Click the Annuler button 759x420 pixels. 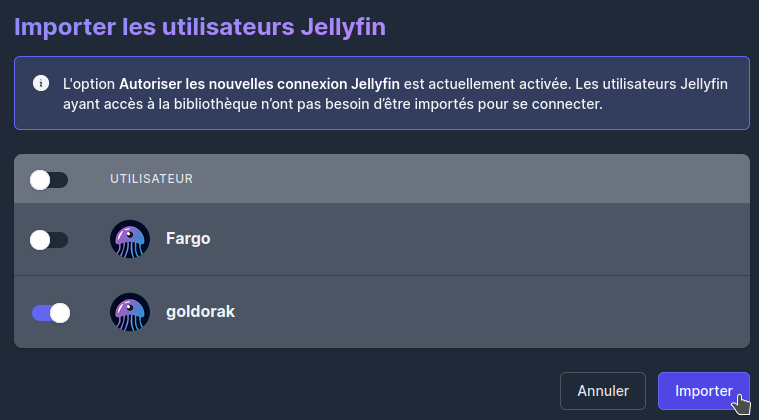[x=603, y=391]
